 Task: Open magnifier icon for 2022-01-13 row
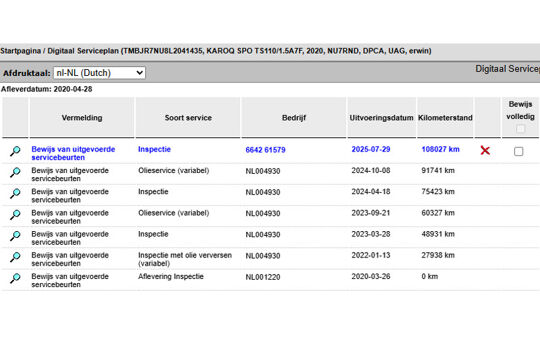tap(15, 257)
